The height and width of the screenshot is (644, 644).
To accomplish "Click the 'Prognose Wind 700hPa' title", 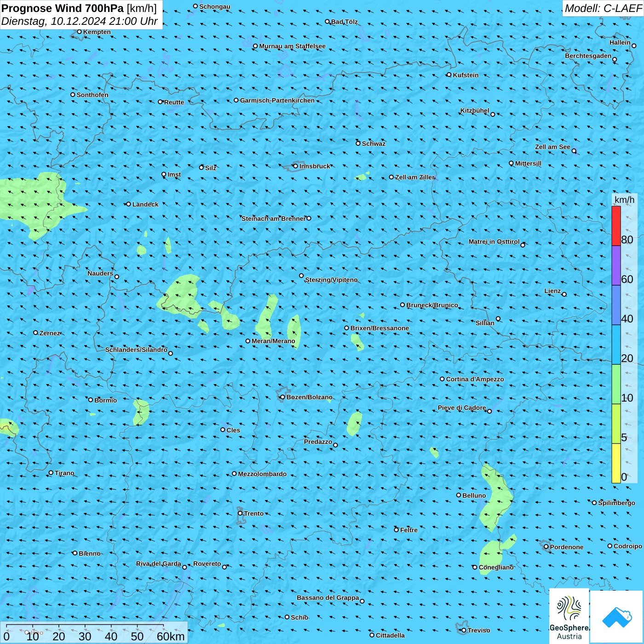I will point(63,8).
